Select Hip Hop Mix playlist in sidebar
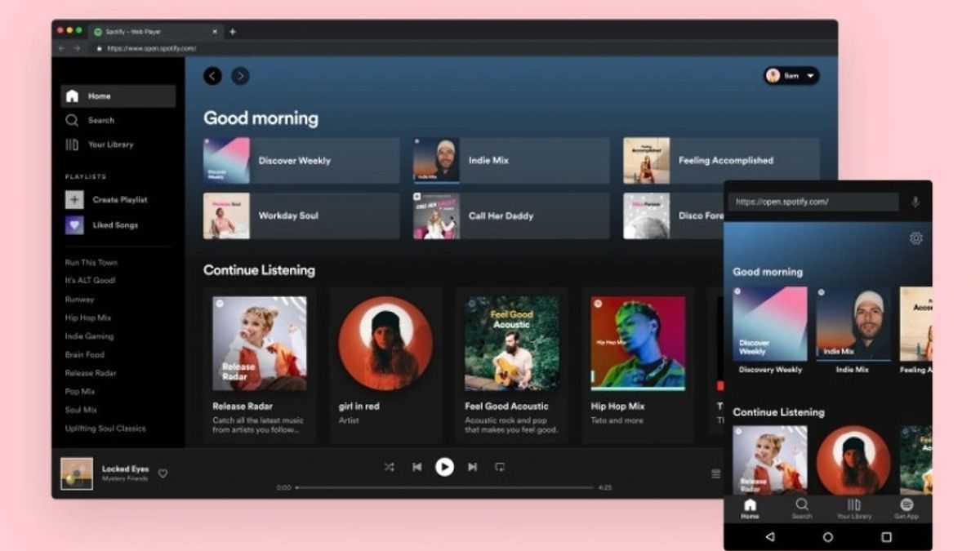Image resolution: width=980 pixels, height=551 pixels. (88, 318)
